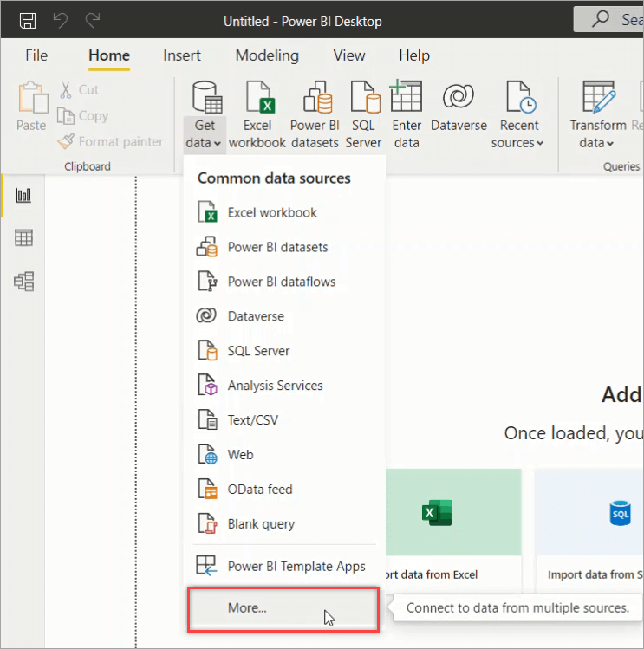The height and width of the screenshot is (649, 644).
Task: Click the Recent sources ribbon icon
Action: [521, 97]
